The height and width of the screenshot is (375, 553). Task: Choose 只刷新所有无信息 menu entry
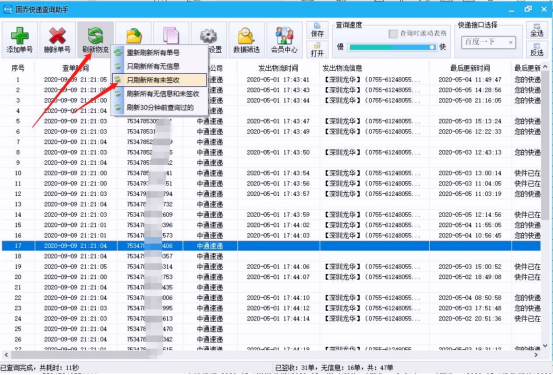159,66
